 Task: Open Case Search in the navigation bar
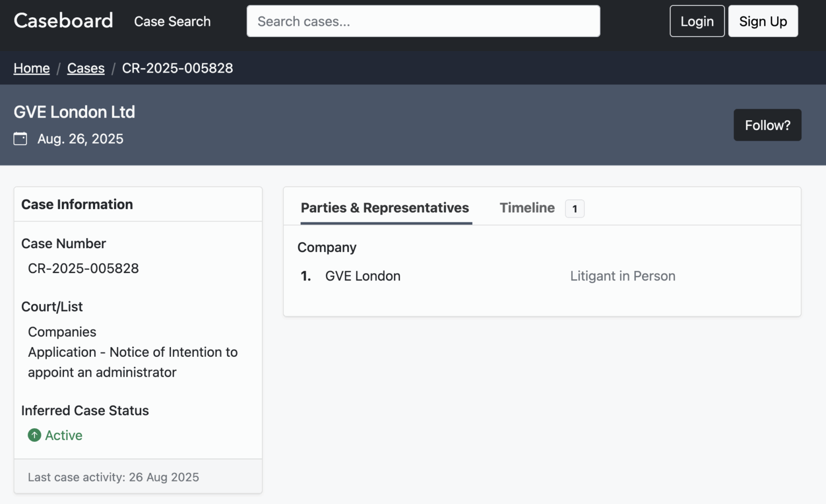tap(172, 21)
